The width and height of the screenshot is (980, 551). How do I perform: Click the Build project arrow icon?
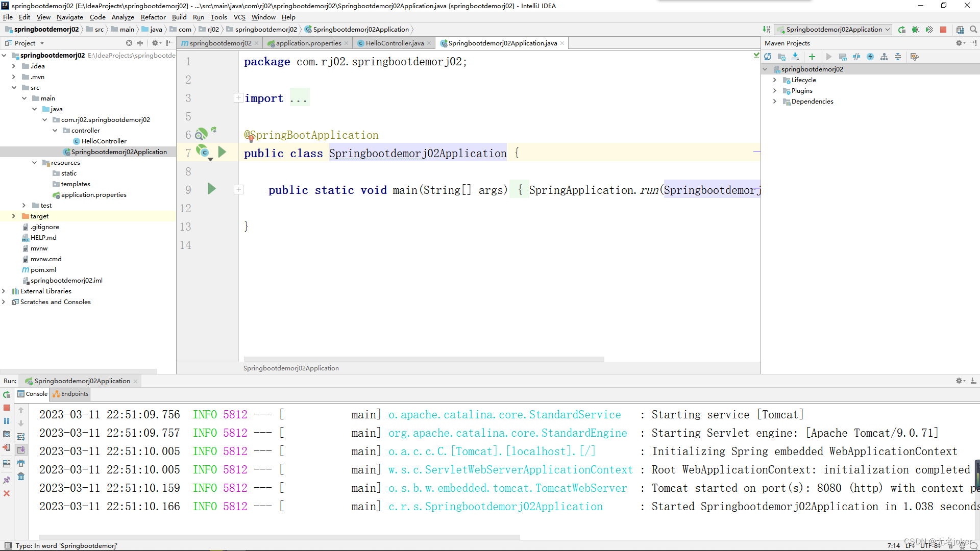[766, 30]
